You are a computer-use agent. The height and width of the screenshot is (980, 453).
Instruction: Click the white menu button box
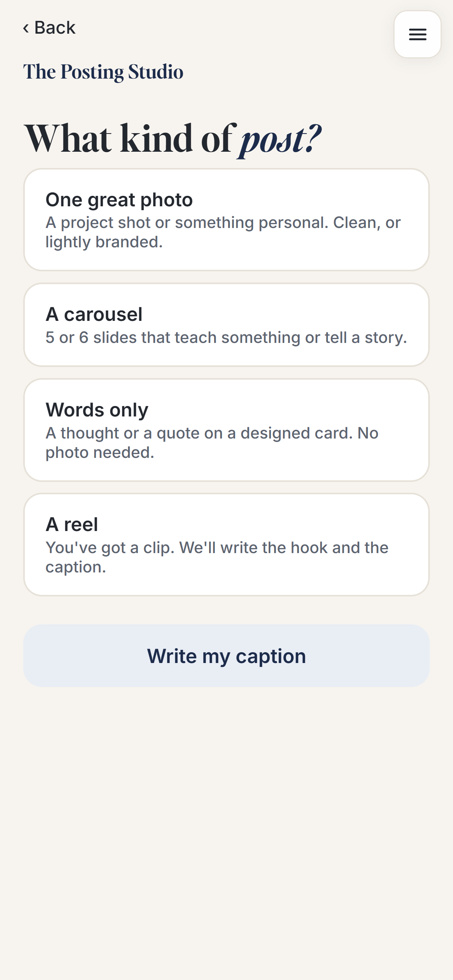point(417,34)
